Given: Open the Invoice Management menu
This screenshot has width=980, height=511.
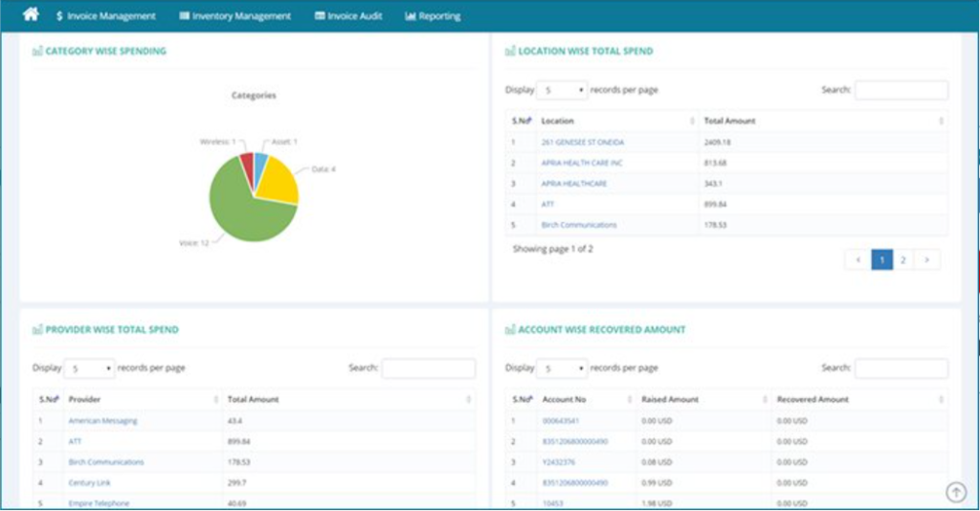Looking at the screenshot, I should [x=105, y=16].
